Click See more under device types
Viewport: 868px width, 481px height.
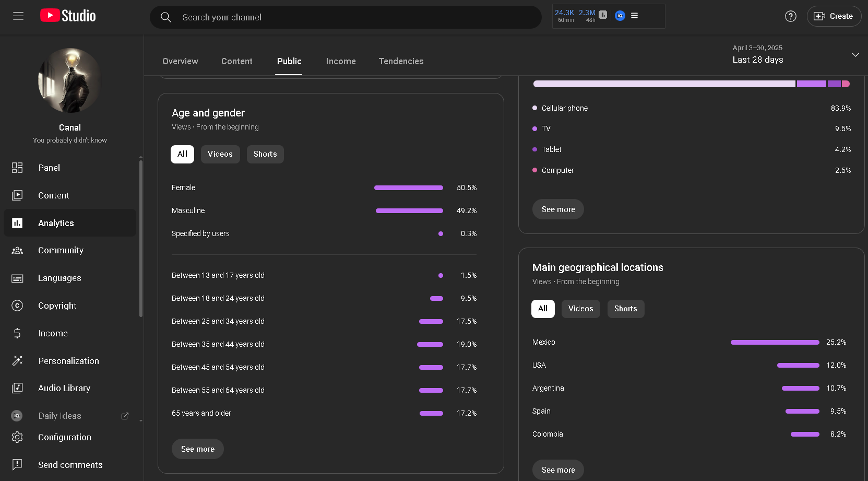point(558,209)
